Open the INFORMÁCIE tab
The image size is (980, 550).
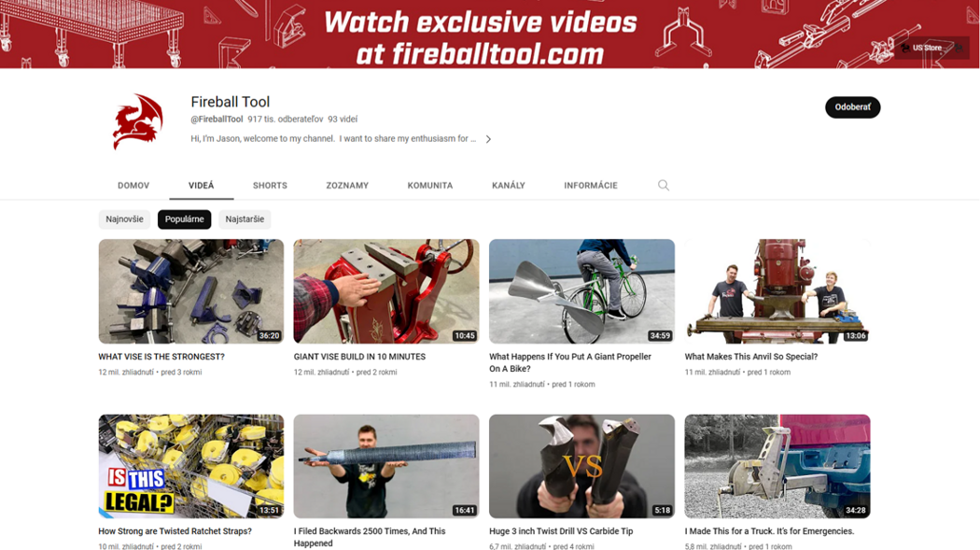(591, 186)
